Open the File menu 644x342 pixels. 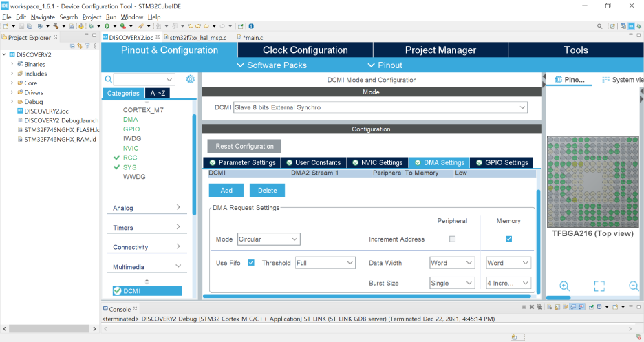(7, 17)
